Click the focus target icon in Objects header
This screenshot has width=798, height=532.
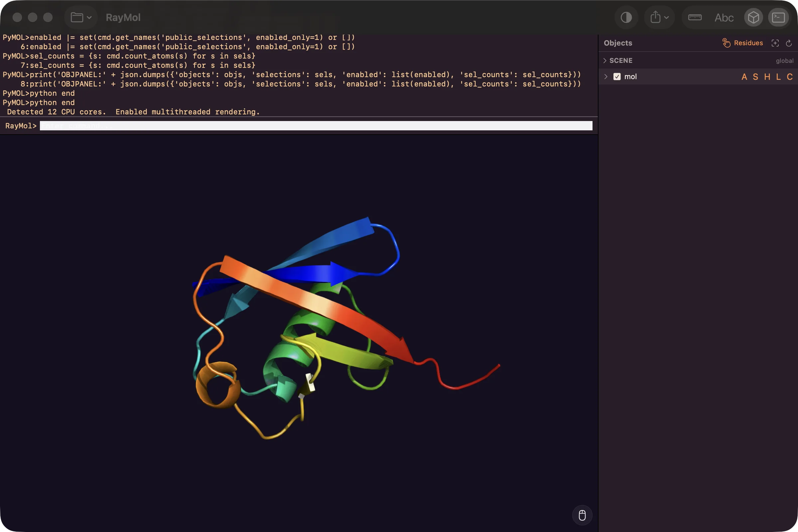point(775,43)
